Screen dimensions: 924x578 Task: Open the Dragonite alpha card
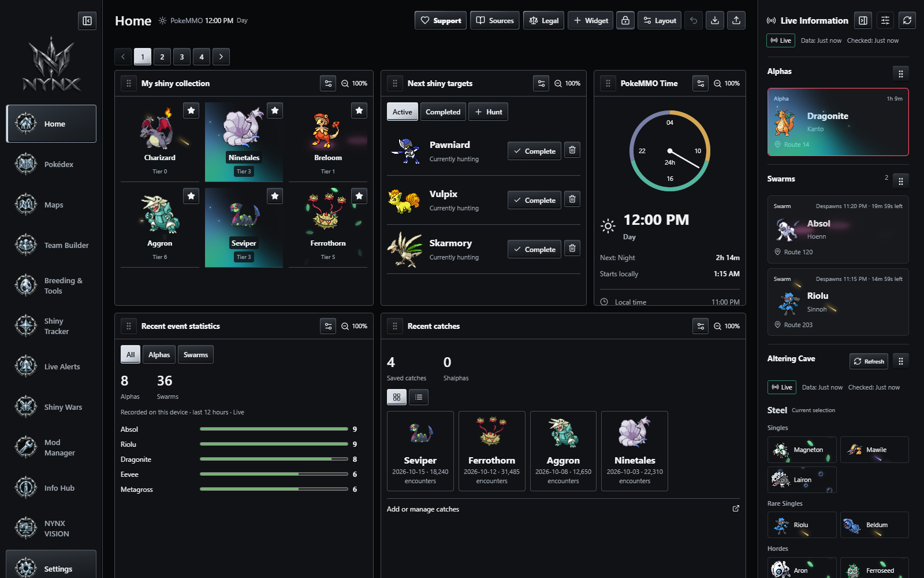point(838,122)
